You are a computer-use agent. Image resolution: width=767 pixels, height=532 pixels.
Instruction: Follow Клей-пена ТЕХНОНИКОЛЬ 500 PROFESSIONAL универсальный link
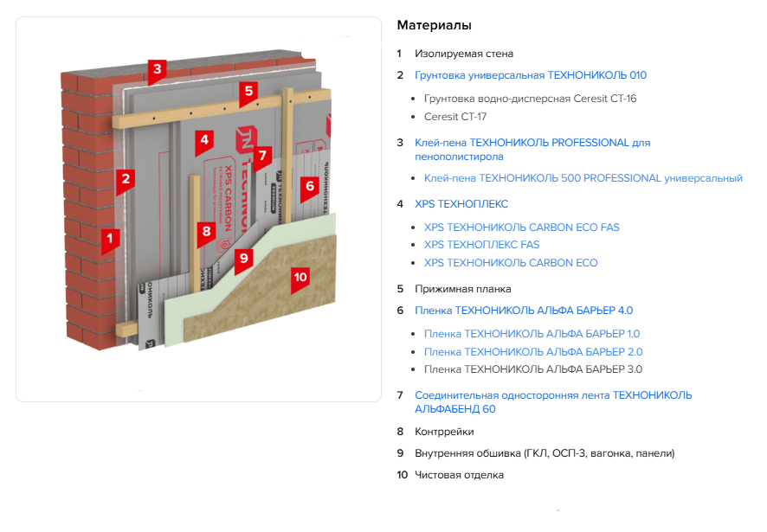tap(583, 178)
